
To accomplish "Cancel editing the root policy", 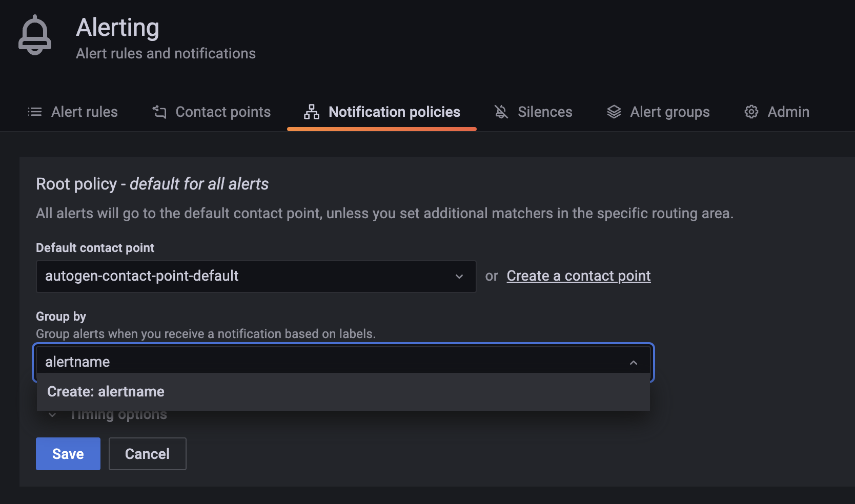I will coord(147,453).
